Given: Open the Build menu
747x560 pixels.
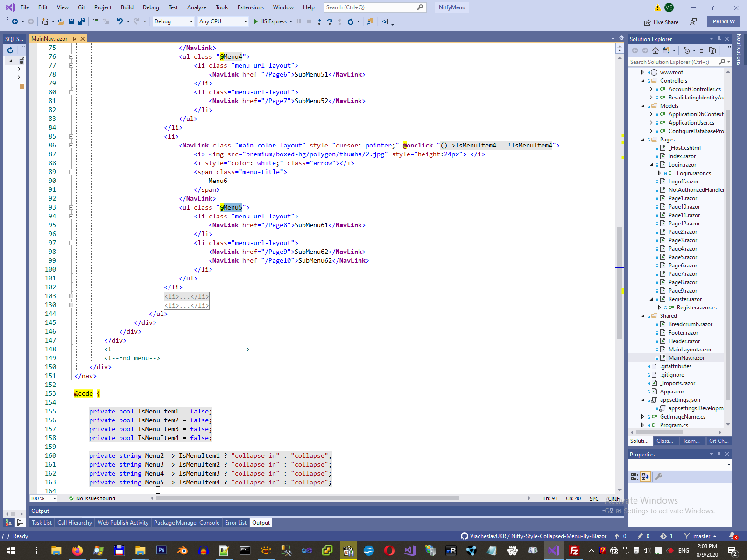Looking at the screenshot, I should pos(127,7).
